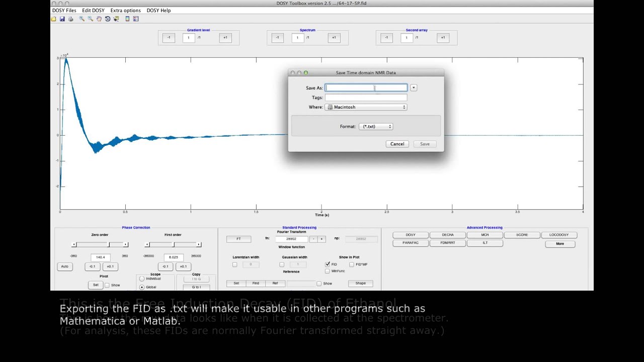Click first order -0.1 button
This screenshot has width=644, height=362.
[x=166, y=266]
